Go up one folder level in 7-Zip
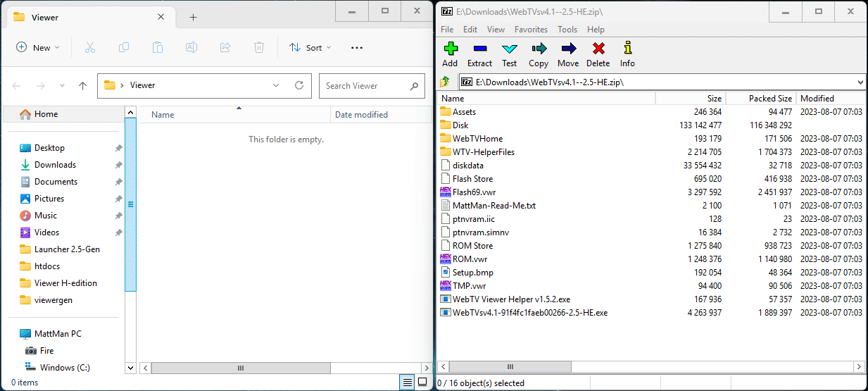Screen dimensions: 868x391 (x=445, y=82)
